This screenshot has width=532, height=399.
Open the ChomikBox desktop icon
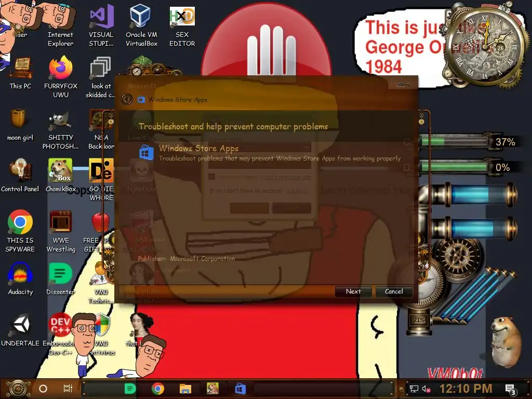tap(60, 175)
